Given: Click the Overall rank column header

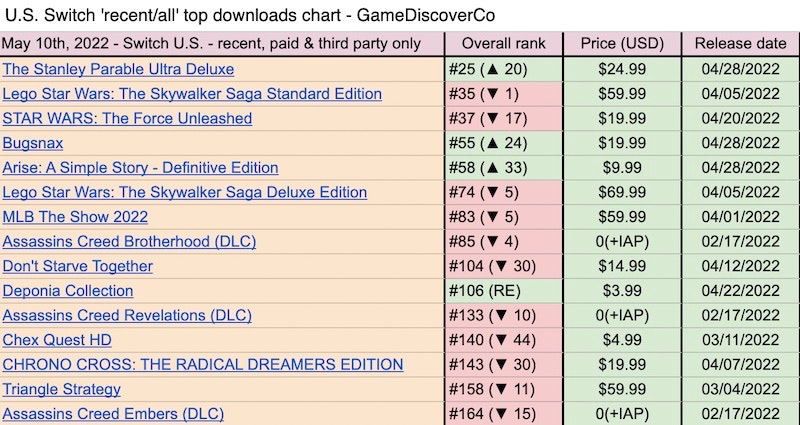Looking at the screenshot, I should 504,44.
